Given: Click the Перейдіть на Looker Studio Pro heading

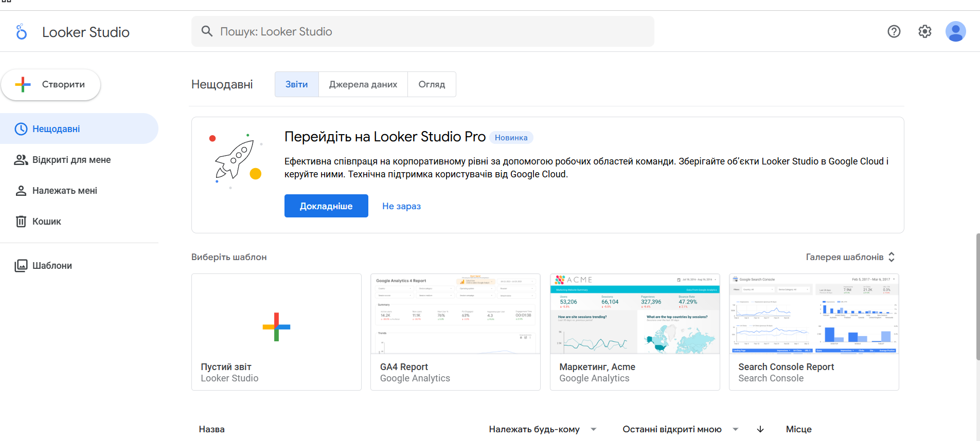Looking at the screenshot, I should (x=385, y=137).
